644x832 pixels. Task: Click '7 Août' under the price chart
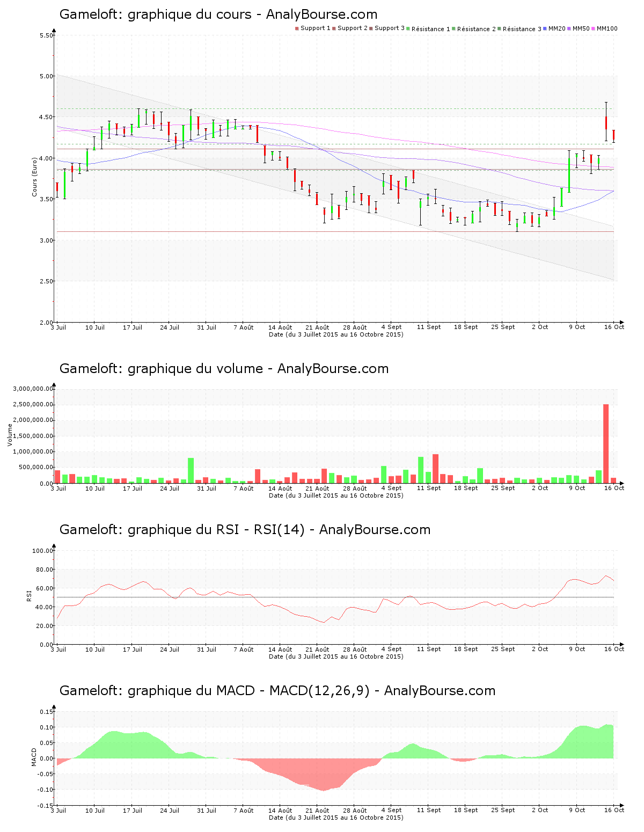click(244, 327)
